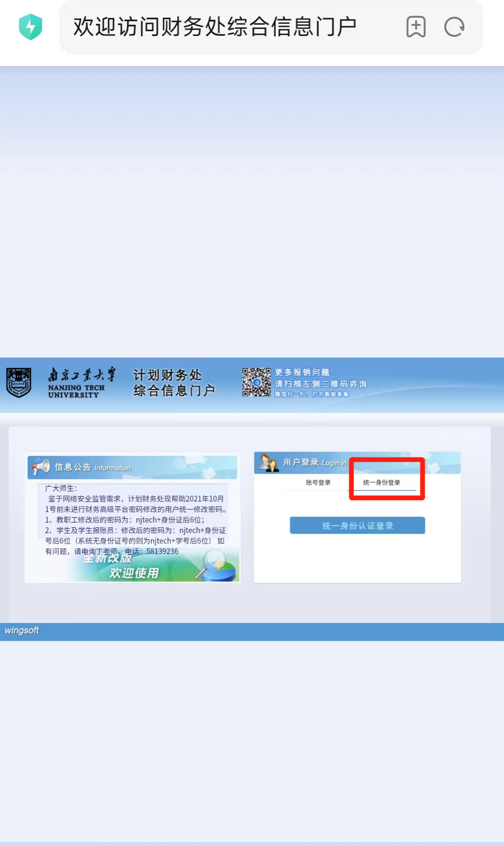The height and width of the screenshot is (846, 504).
Task: Click the 更多报销问题 text
Action: pyautogui.click(x=302, y=372)
